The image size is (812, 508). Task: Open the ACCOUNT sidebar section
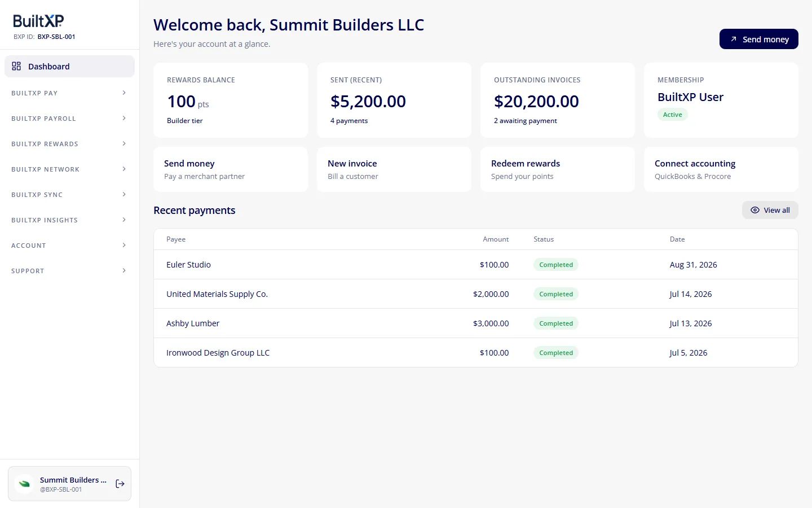69,246
